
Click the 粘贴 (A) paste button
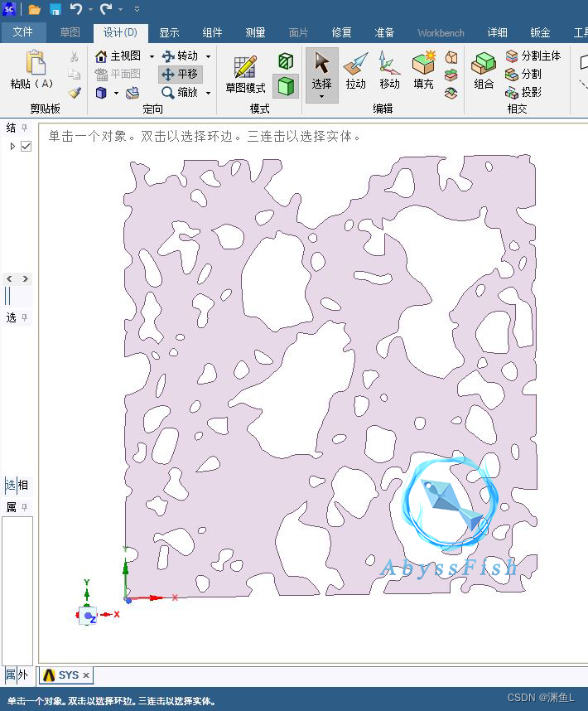32,69
